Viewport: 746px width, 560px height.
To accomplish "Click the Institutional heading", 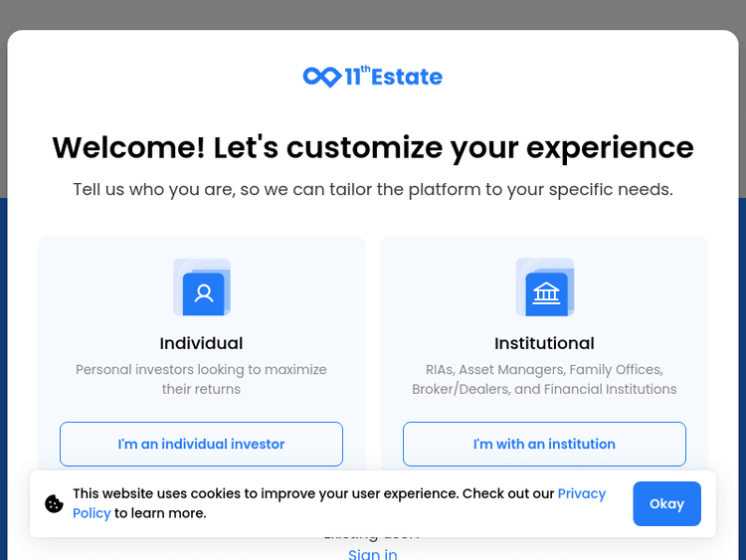I will coord(544,343).
